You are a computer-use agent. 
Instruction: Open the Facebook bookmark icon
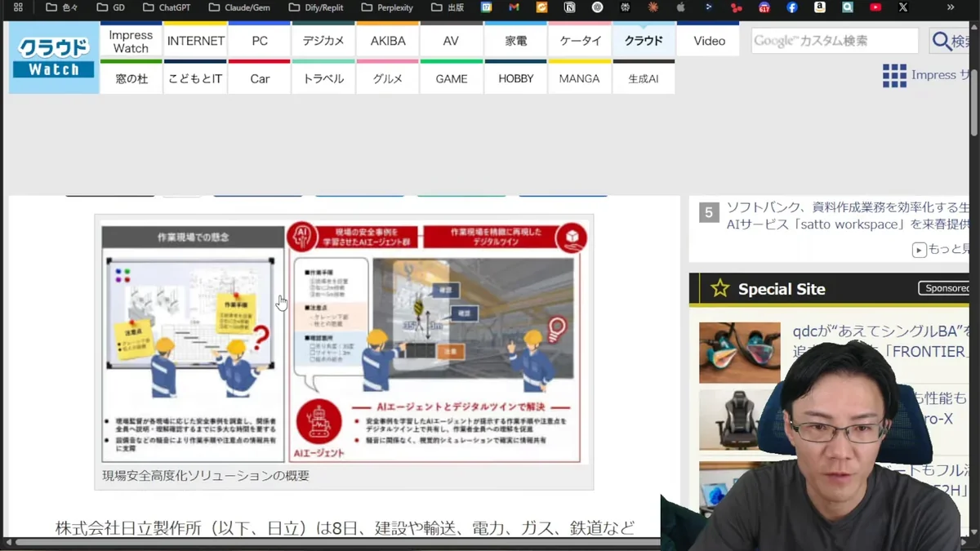click(792, 7)
